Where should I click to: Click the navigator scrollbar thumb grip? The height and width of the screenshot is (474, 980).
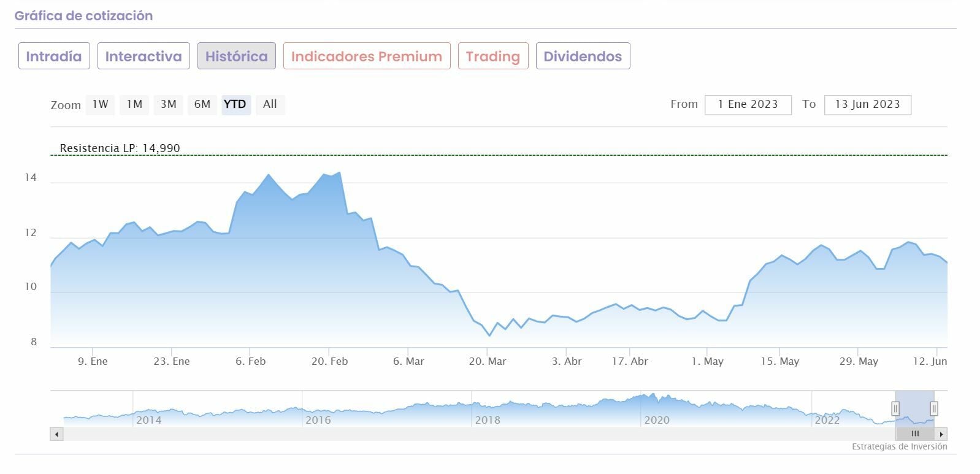[915, 434]
